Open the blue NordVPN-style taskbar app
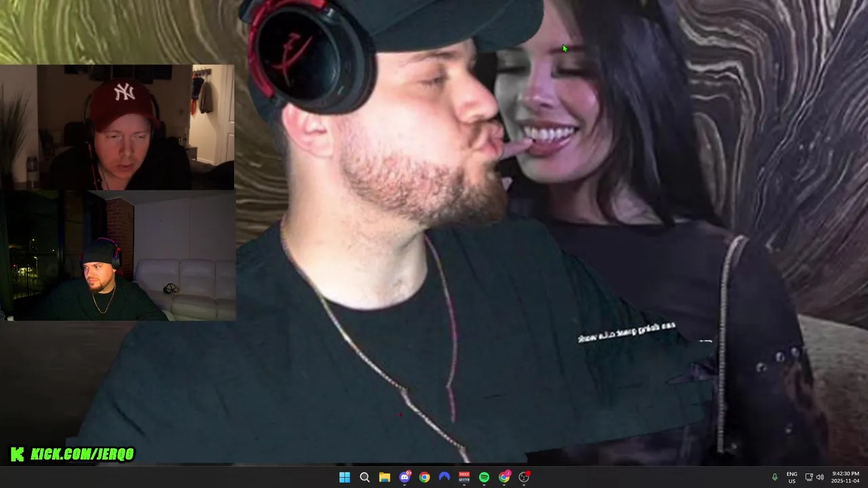Viewport: 868px width, 488px height. [x=444, y=477]
